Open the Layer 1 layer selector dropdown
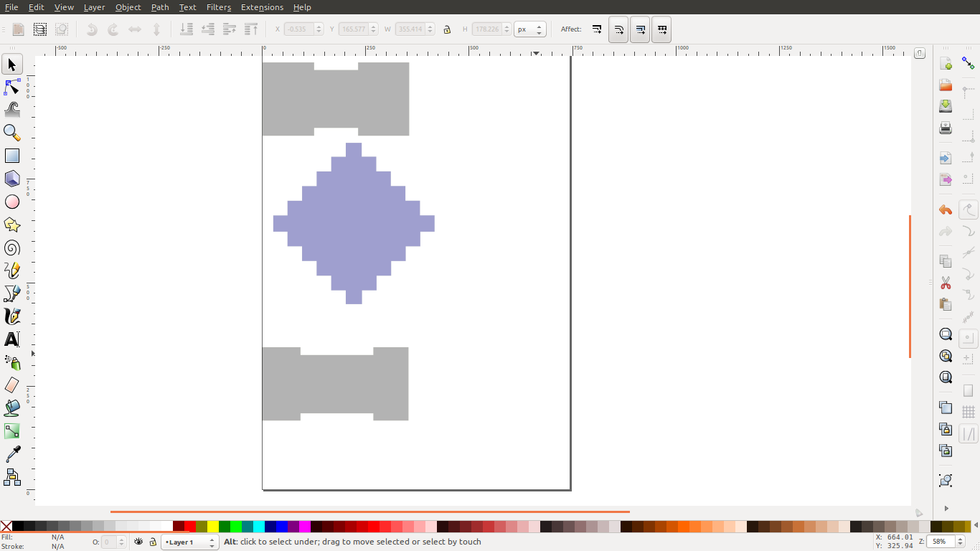This screenshot has width=980, height=551. coord(189,542)
